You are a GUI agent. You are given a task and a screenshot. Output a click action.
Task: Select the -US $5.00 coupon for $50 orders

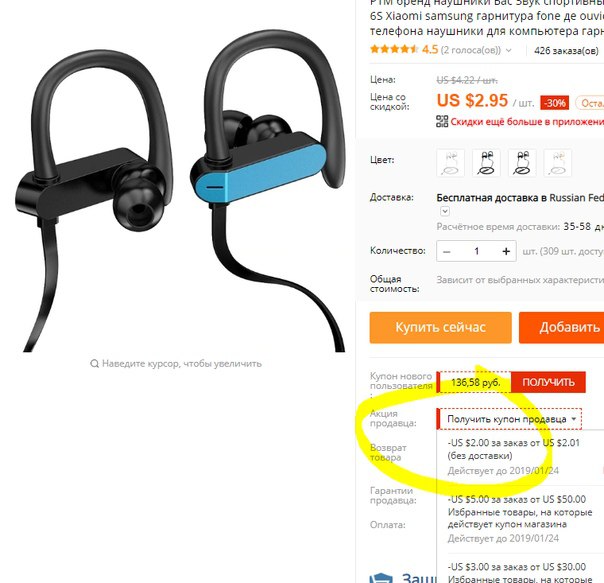point(520,518)
